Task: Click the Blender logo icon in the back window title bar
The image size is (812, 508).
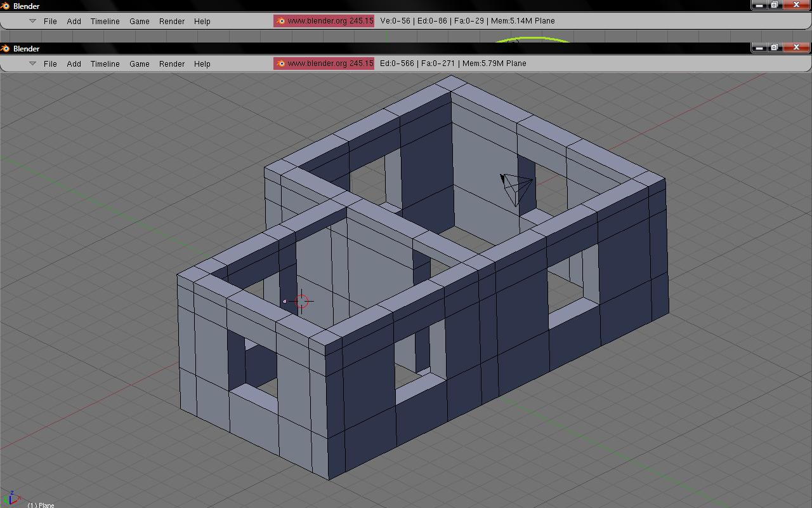Action: [x=6, y=6]
